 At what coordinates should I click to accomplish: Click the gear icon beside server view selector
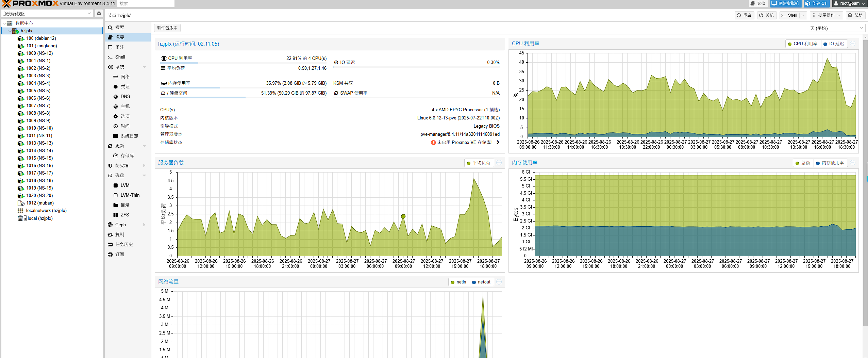[99, 13]
